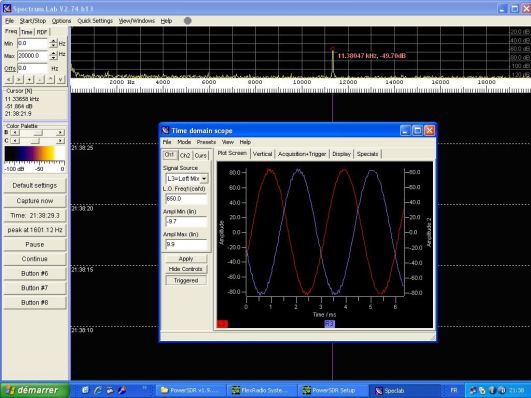Open the View/Windows menu
Viewport: 531px width, 398px height.
pyautogui.click(x=136, y=21)
